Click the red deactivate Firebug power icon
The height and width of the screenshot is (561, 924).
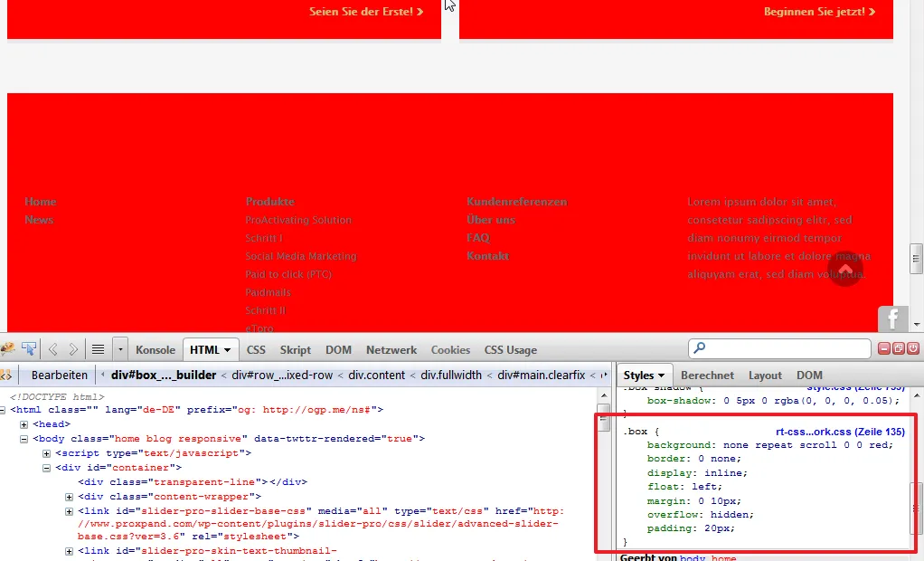coord(913,348)
